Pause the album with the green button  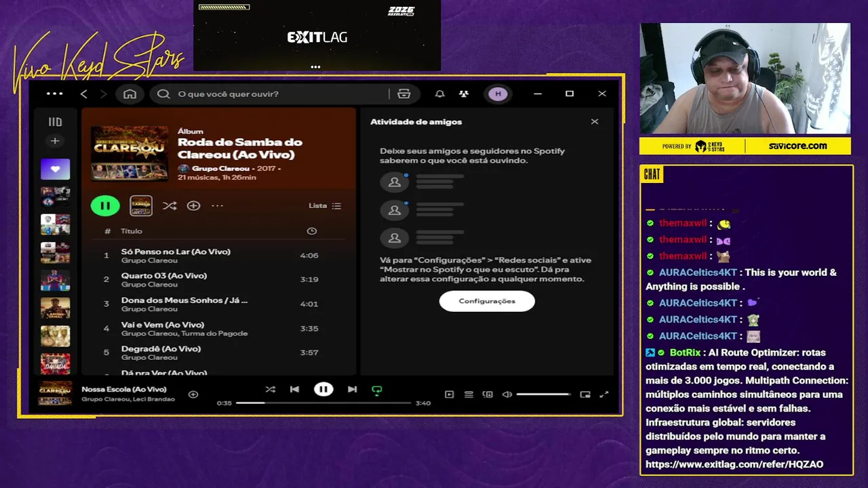click(x=105, y=205)
